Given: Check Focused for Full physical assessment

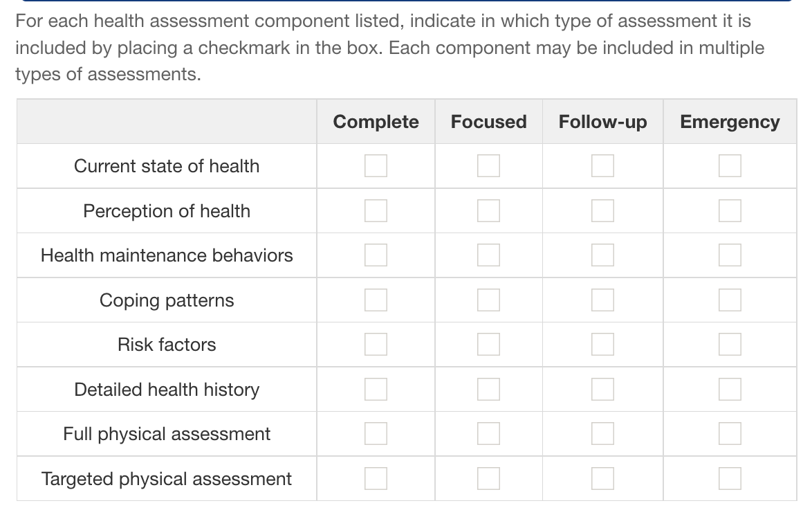Looking at the screenshot, I should (488, 433).
